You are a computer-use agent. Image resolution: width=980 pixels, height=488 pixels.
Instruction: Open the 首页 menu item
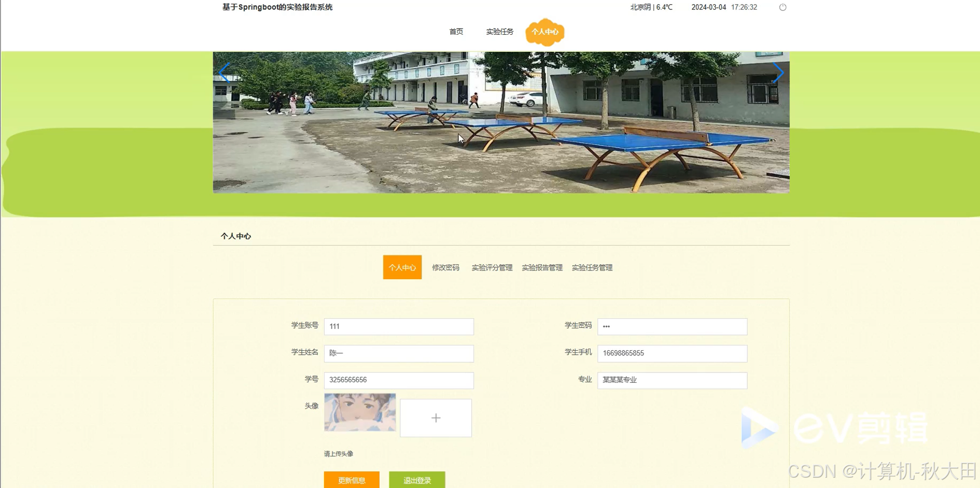(456, 32)
